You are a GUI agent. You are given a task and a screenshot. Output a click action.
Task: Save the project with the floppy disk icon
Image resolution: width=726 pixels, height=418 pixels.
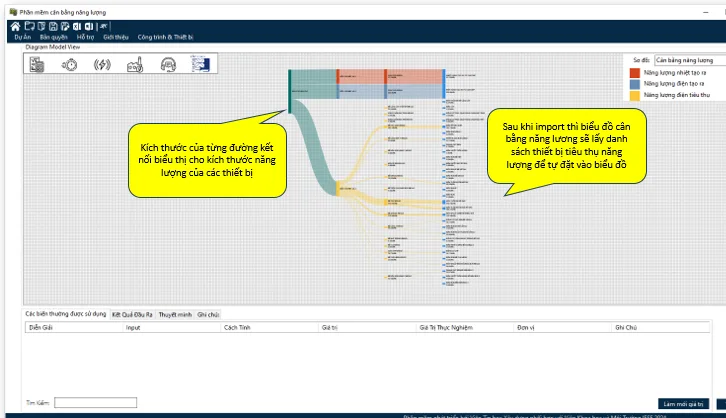53,26
